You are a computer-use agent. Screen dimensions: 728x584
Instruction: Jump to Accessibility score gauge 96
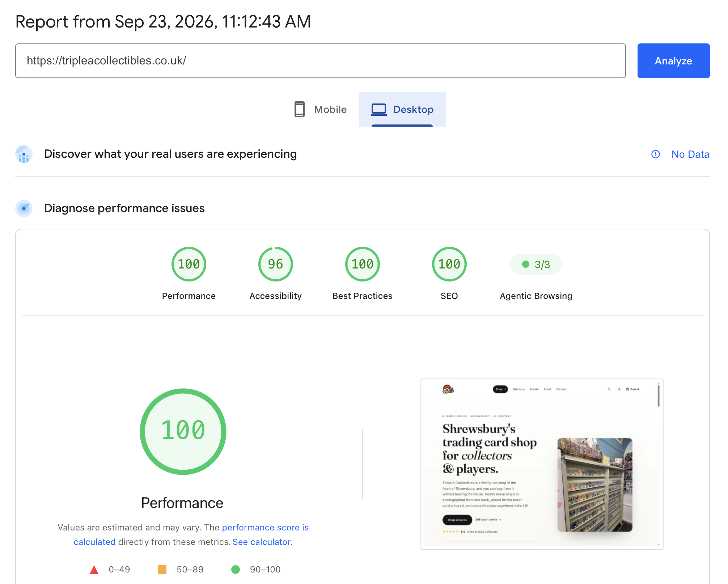tap(275, 264)
